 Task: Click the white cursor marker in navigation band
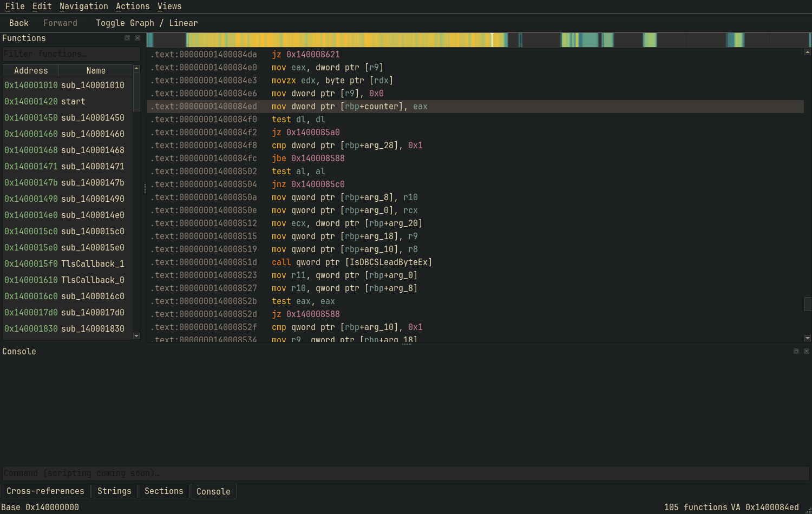coord(492,40)
